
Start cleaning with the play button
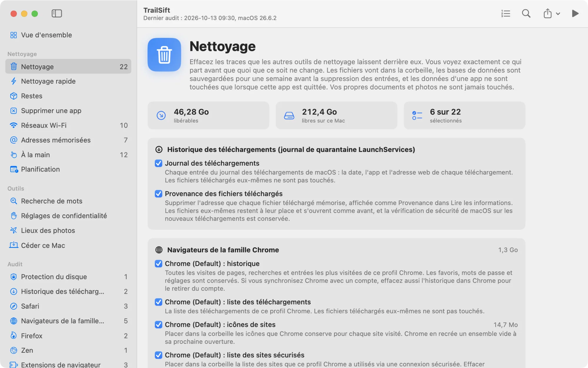pos(575,14)
